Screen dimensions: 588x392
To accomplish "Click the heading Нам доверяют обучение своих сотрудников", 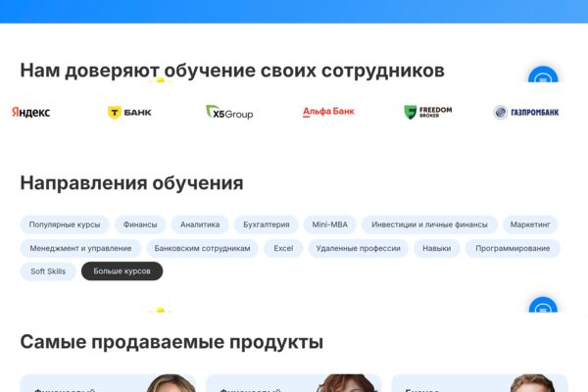I will pyautogui.click(x=232, y=71).
